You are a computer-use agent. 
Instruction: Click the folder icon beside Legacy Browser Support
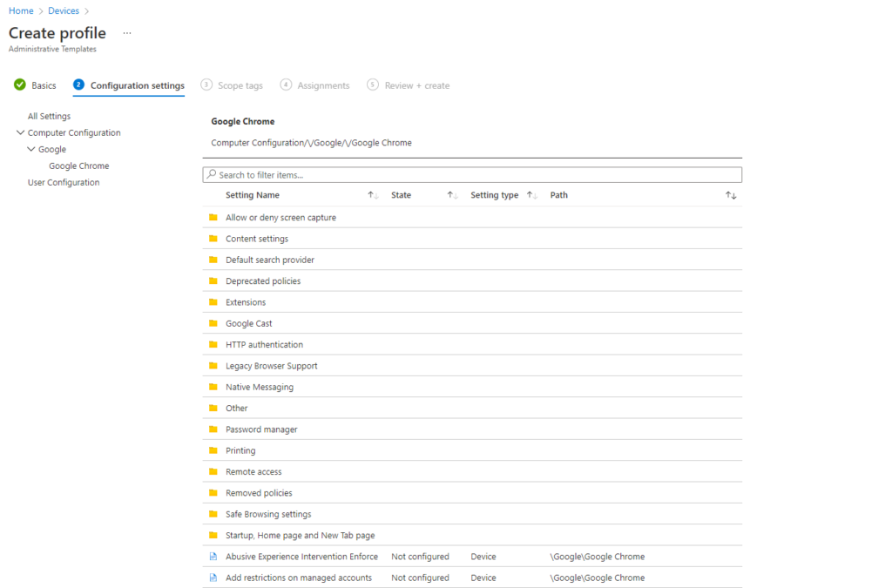click(x=213, y=366)
